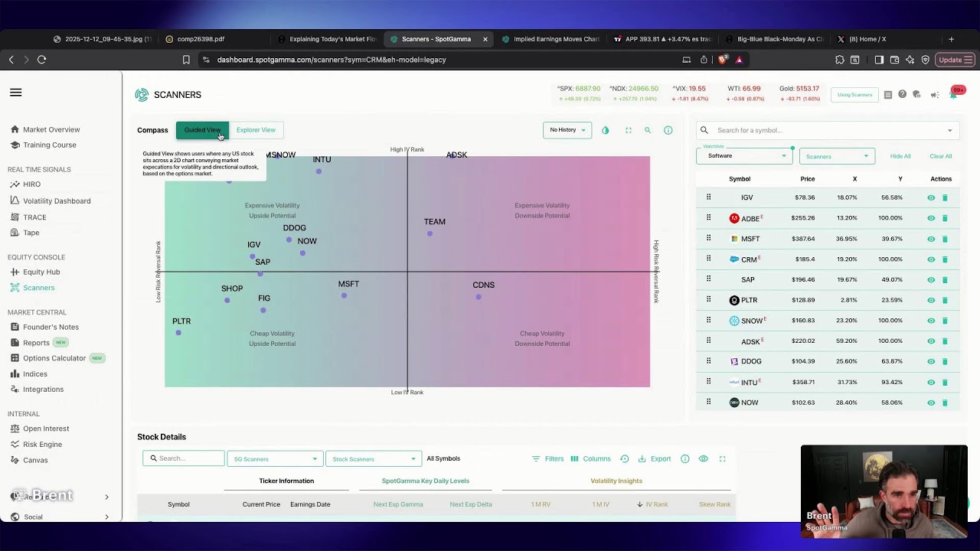Screen dimensions: 980x551
Task: Focus the Stock Details search field
Action: (184, 458)
